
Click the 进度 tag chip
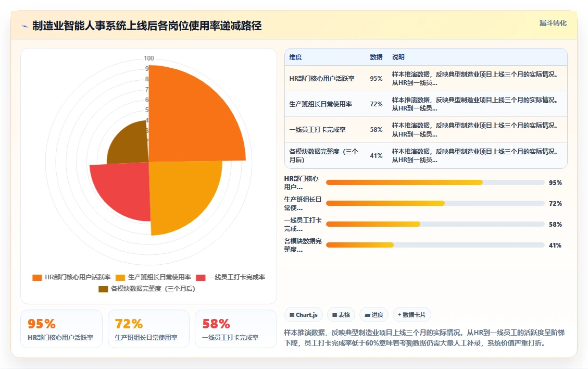(x=374, y=315)
